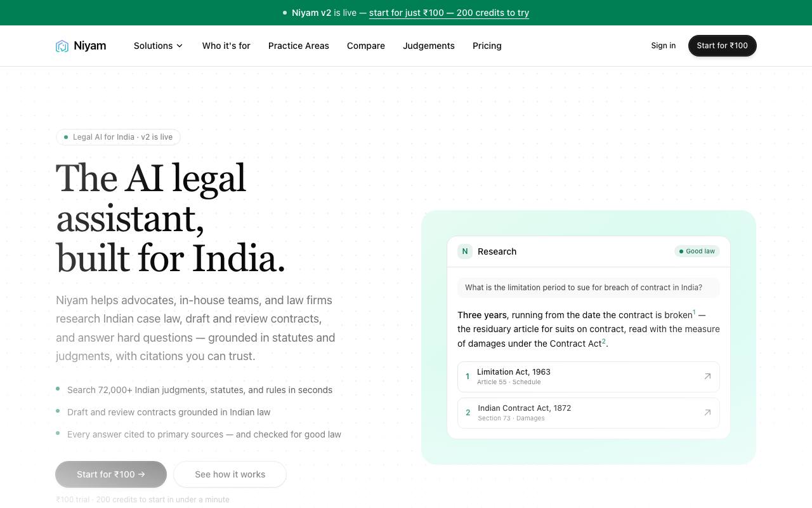Click superscript footnote 2 after Contract Act
The width and height of the screenshot is (812, 508).
point(604,341)
